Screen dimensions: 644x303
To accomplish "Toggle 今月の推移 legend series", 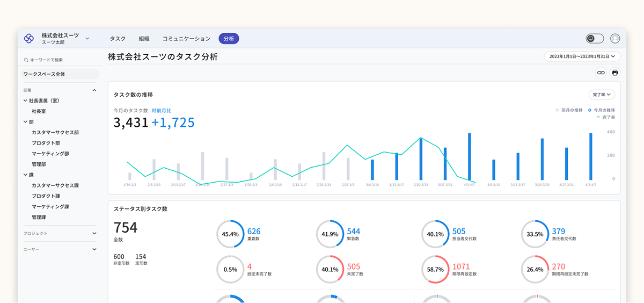I will point(602,110).
